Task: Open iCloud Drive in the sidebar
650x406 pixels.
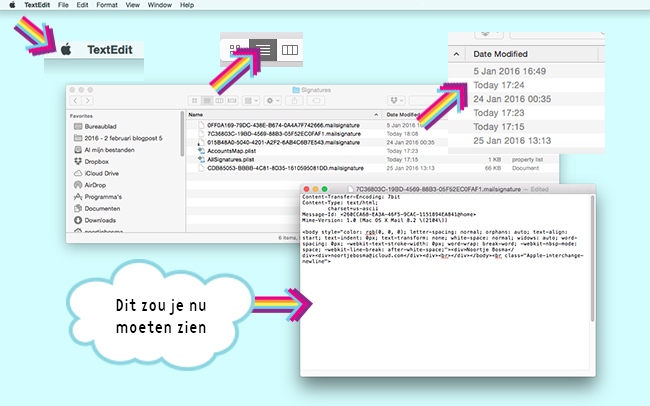Action: point(102,173)
